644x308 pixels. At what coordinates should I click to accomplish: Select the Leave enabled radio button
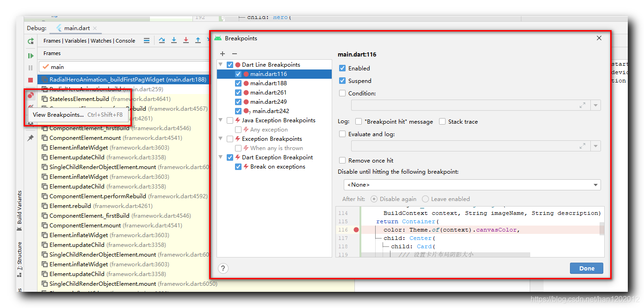(x=425, y=199)
